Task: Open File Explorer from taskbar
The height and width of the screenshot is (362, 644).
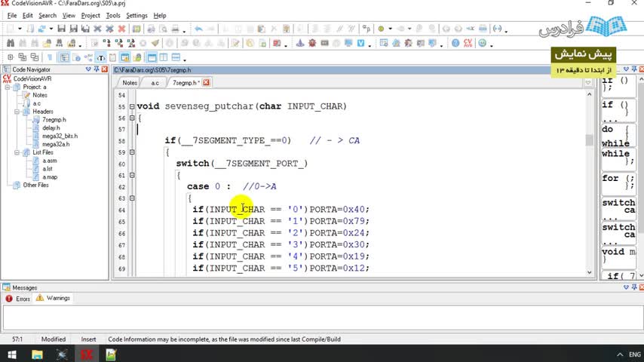Action: point(37,354)
